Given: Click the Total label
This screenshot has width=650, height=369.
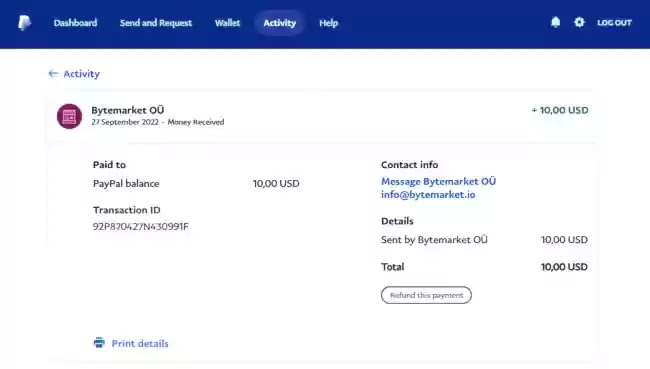Looking at the screenshot, I should pyautogui.click(x=393, y=267).
